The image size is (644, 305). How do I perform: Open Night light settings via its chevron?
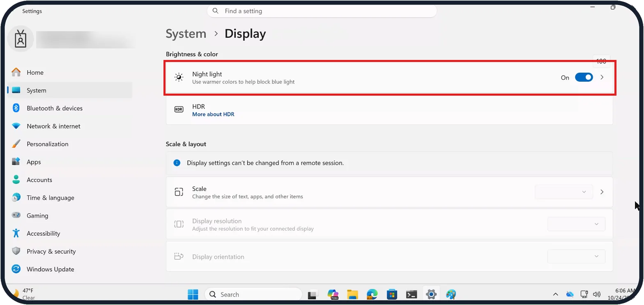click(602, 77)
